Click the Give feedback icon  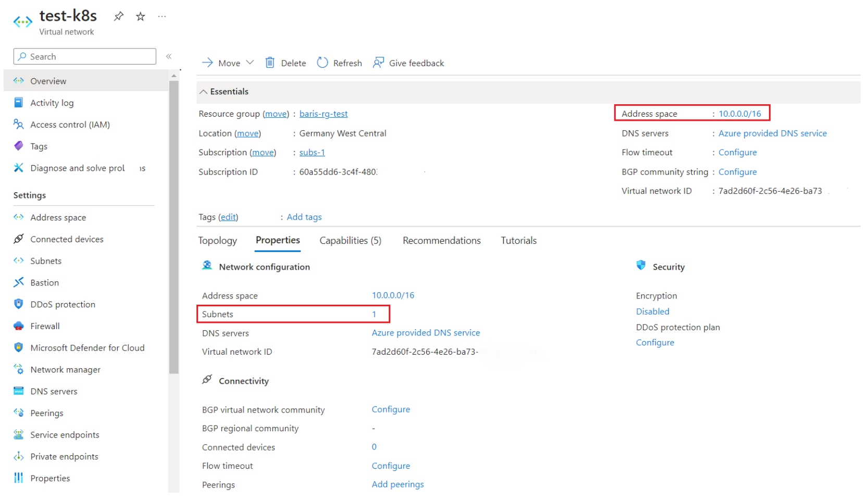point(378,63)
